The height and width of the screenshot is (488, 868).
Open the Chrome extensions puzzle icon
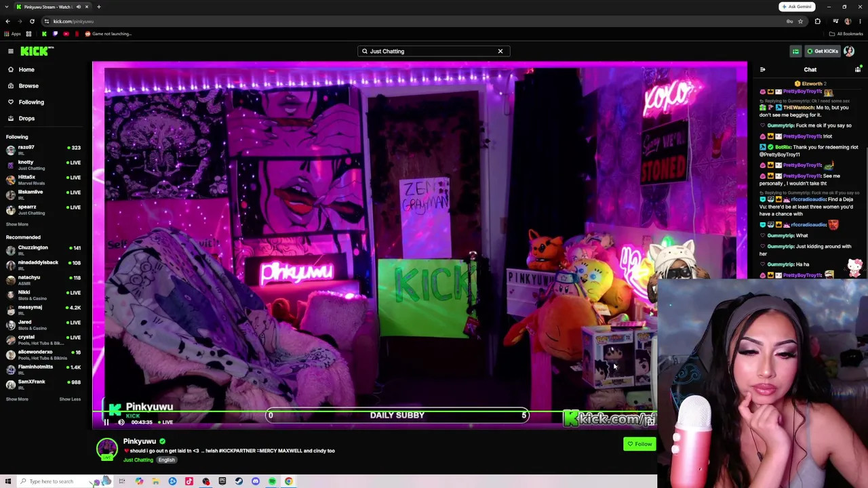coord(817,21)
